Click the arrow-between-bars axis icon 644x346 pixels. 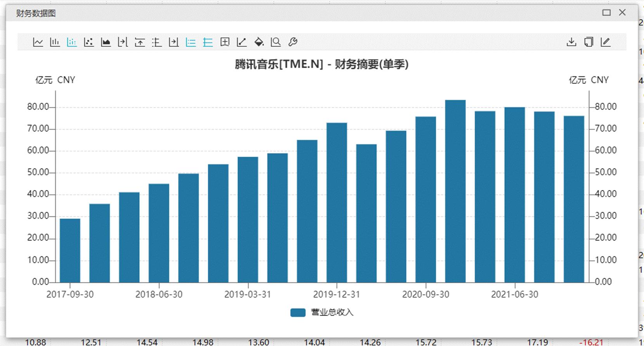(x=123, y=42)
